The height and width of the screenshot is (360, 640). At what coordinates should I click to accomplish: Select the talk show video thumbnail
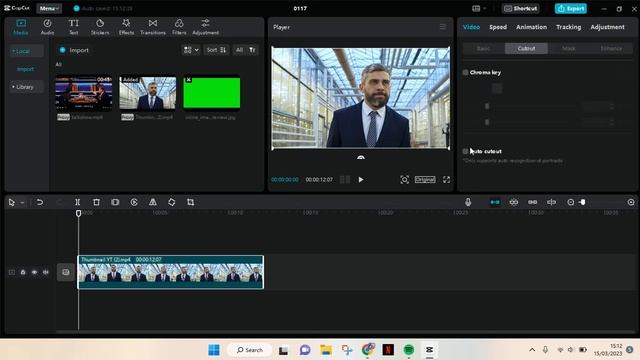[x=84, y=93]
